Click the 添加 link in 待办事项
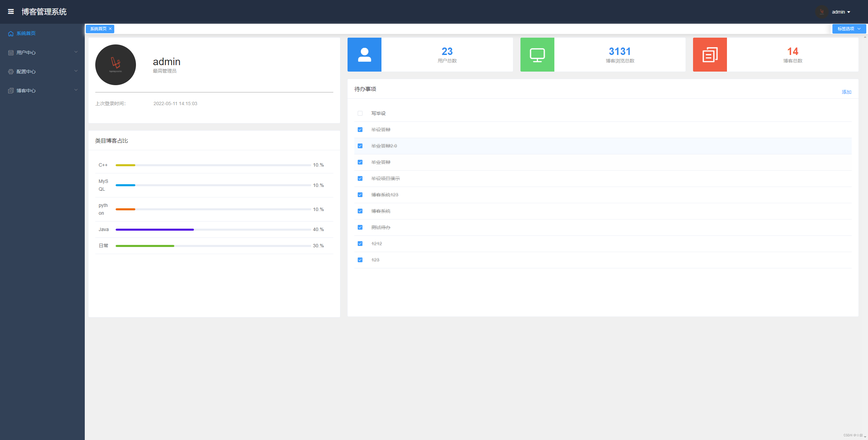868x440 pixels. click(x=846, y=92)
